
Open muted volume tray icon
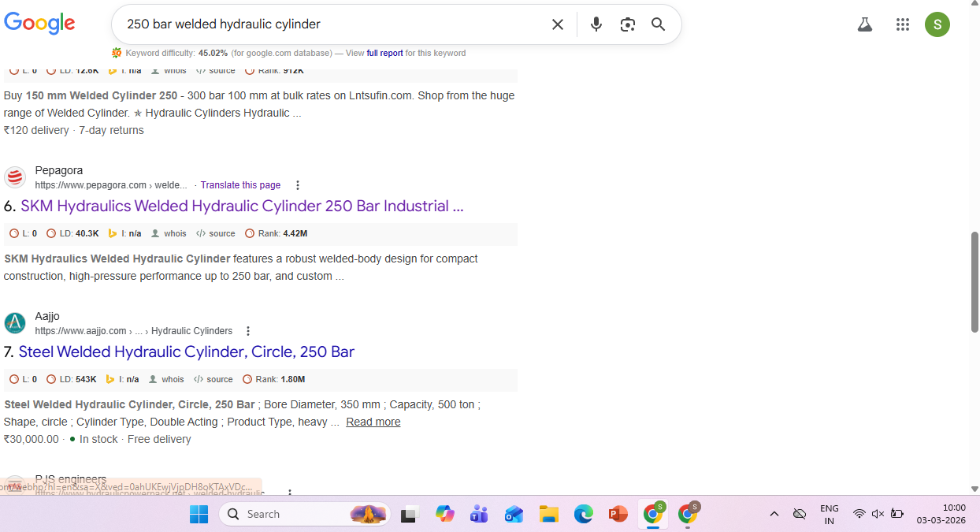point(878,514)
